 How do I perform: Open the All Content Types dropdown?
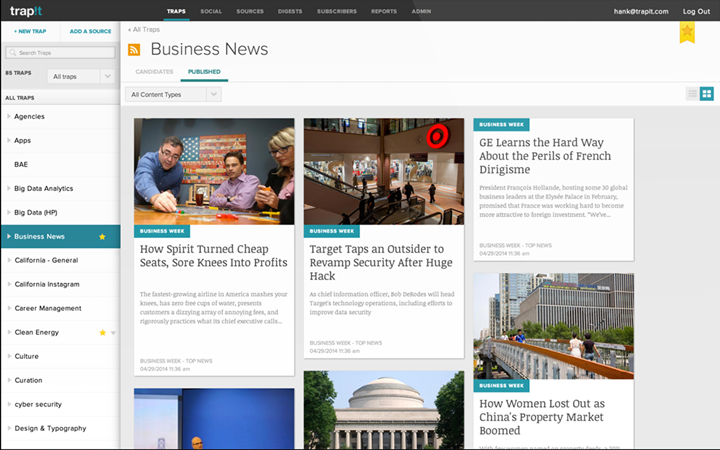pyautogui.click(x=174, y=95)
